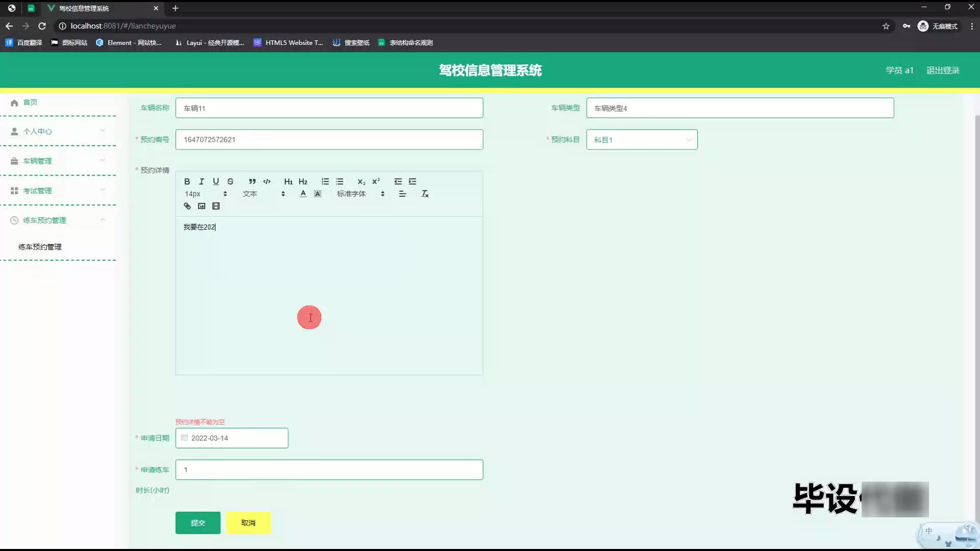Insert a blockquote in editor
Viewport: 980px width, 551px height.
252,181
